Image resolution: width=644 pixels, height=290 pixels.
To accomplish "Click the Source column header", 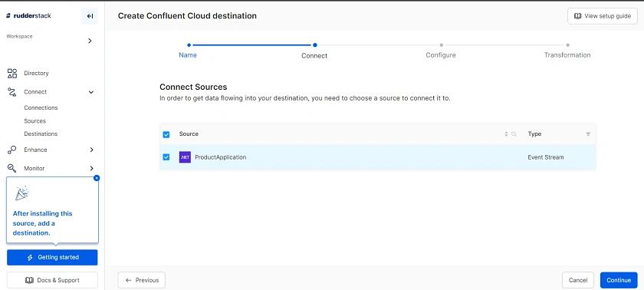I will click(189, 134).
